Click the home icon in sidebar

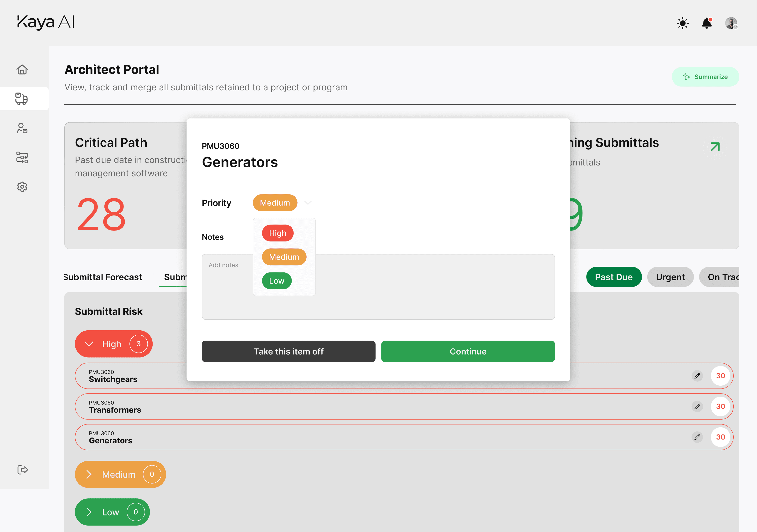click(22, 70)
